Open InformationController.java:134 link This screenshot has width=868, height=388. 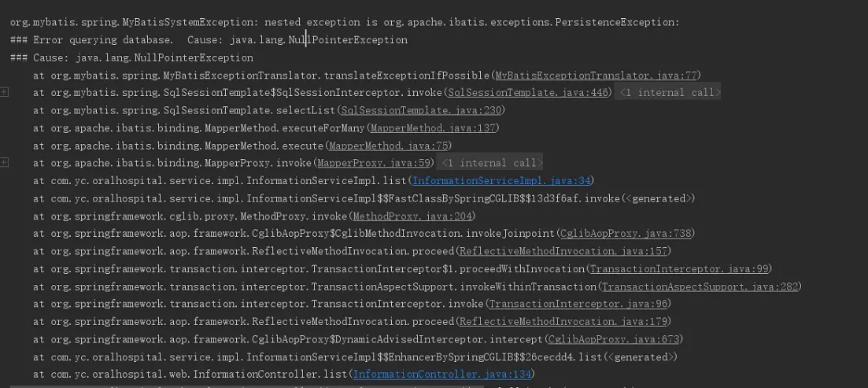point(442,375)
